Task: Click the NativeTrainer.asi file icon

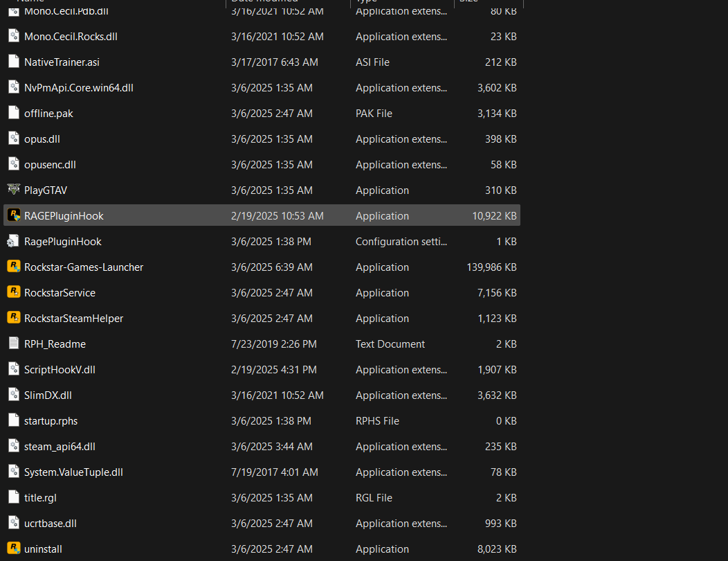Action: point(14,62)
